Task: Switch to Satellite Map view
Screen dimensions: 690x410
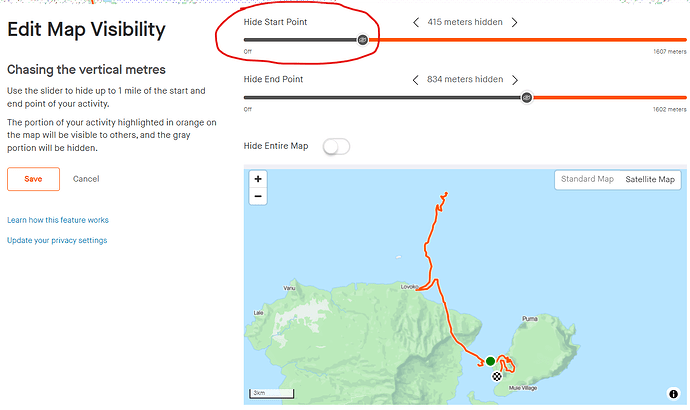Action: click(650, 179)
